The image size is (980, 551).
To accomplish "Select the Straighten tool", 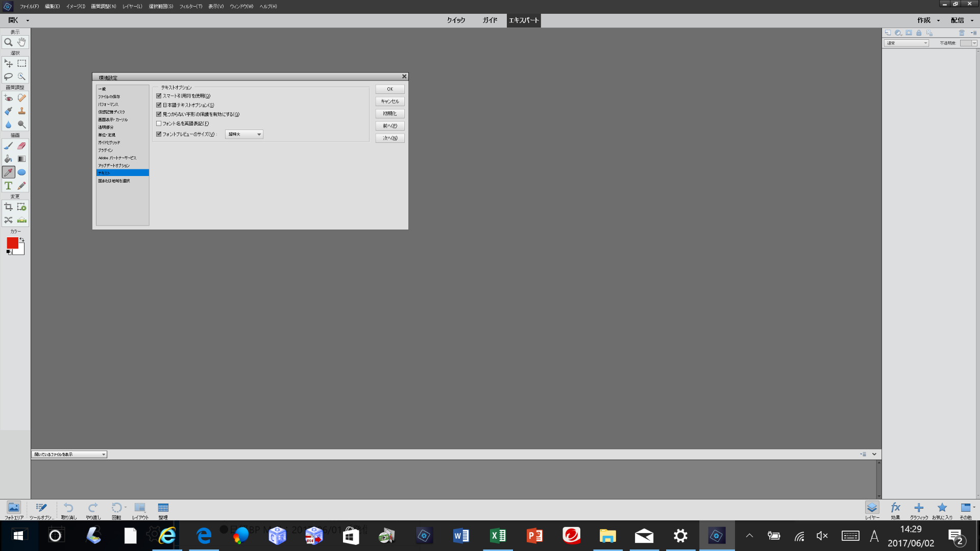I will (x=21, y=220).
